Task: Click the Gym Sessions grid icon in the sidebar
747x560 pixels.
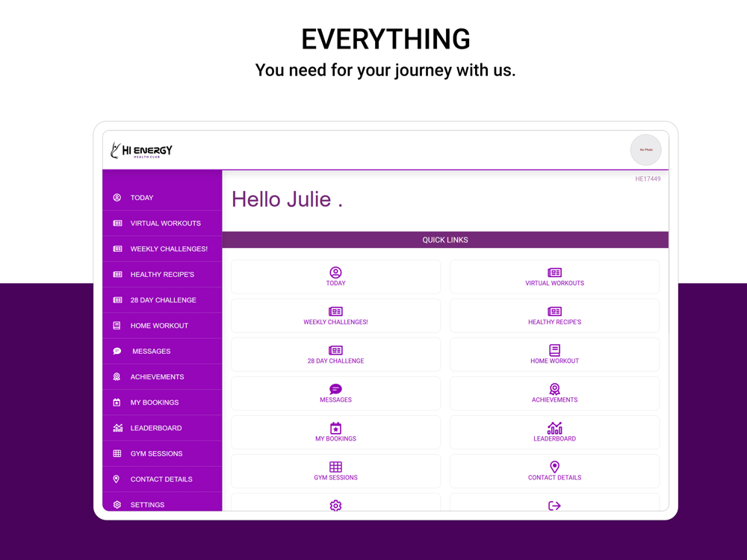Action: coord(117,454)
